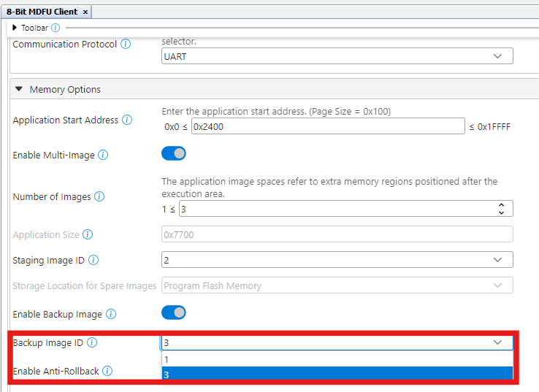Close the 8-Bit MDFU Client tab
539x392 pixels.
(x=85, y=12)
